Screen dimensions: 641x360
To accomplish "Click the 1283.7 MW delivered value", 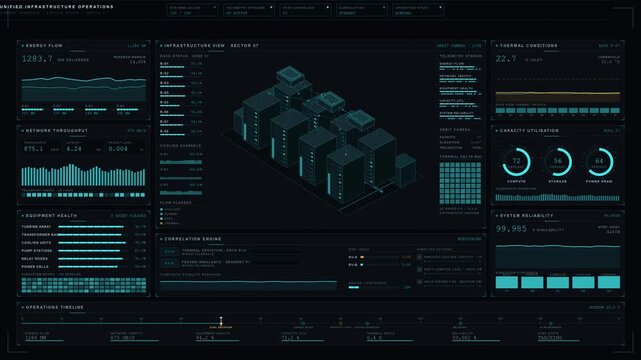I will [x=37, y=59].
